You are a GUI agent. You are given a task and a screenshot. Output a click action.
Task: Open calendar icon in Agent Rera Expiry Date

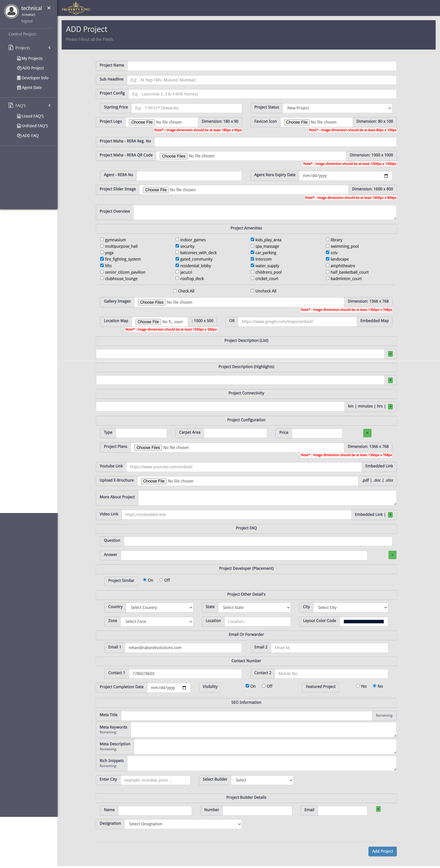click(x=386, y=176)
